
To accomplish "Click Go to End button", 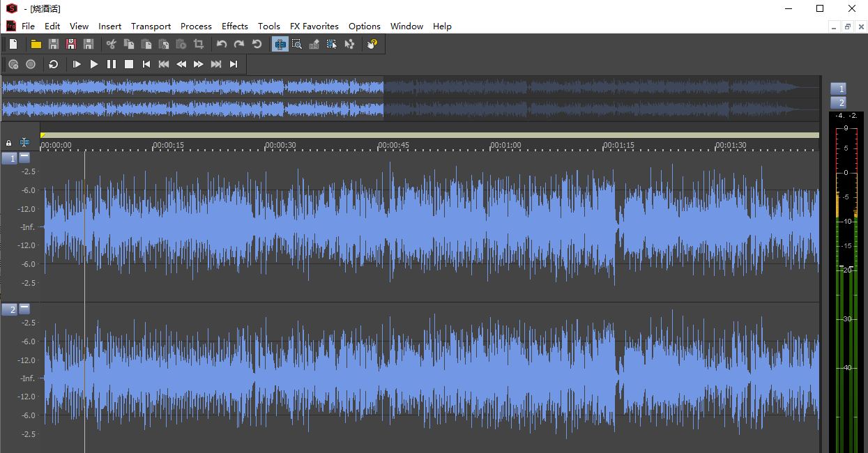I will 234,64.
